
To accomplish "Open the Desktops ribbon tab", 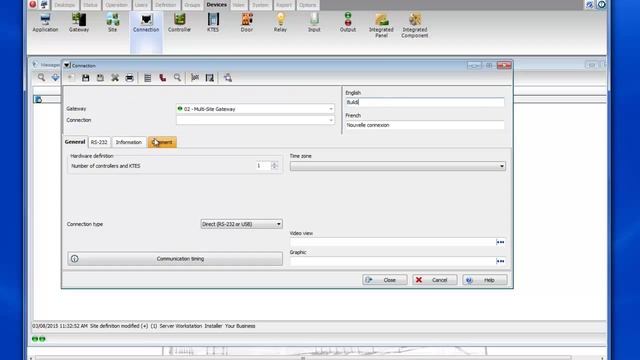I will 65,5.
